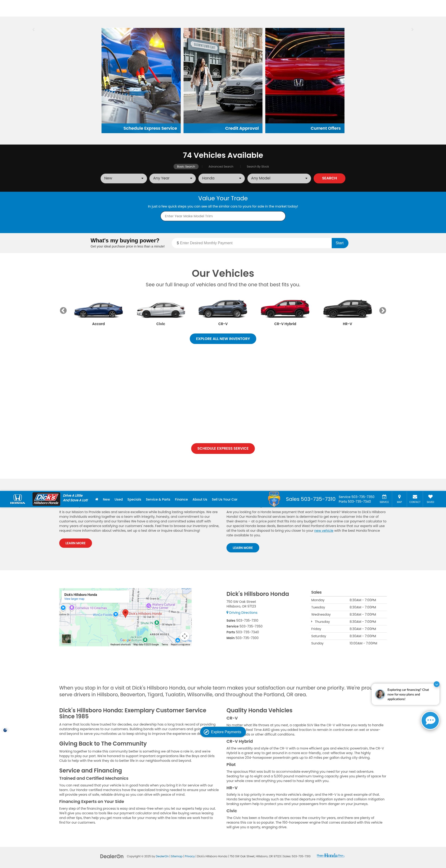
Task: Click the red SEARCH button
Action: coord(329,178)
